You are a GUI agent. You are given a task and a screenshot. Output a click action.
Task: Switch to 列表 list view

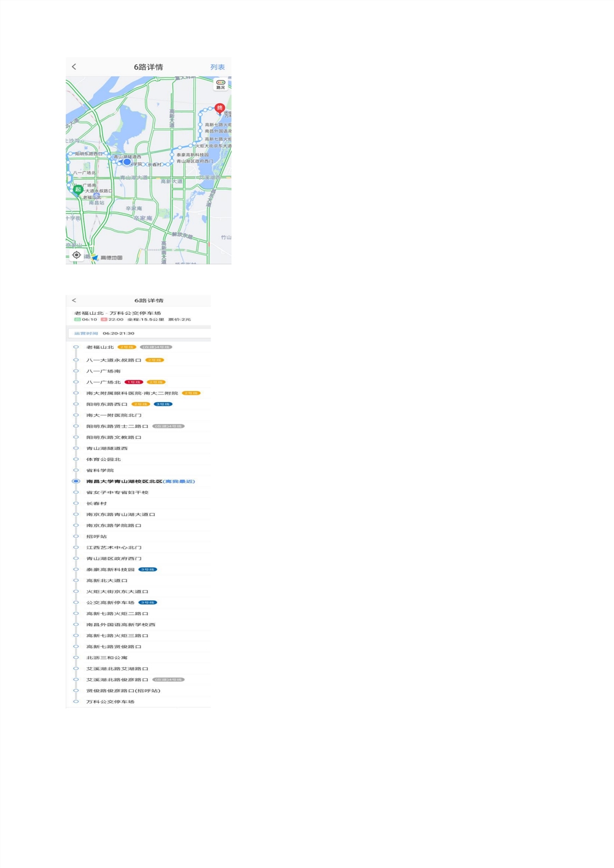tap(217, 67)
